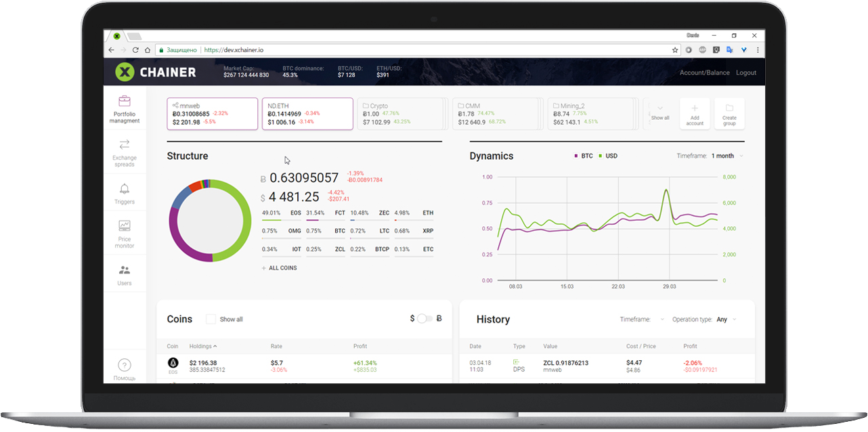Open Users icon in sidebar
This screenshot has height=432, width=868.
(125, 270)
